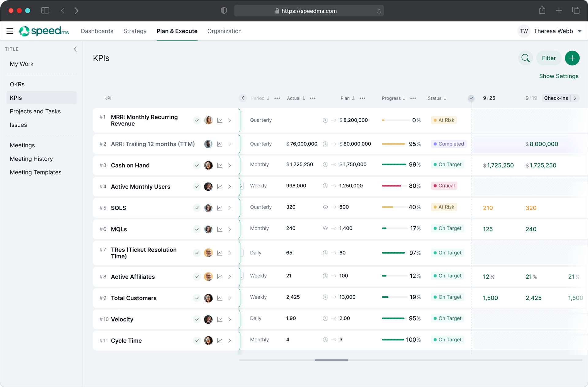Click owner avatar on Velocity row
The width and height of the screenshot is (588, 387).
click(x=208, y=319)
